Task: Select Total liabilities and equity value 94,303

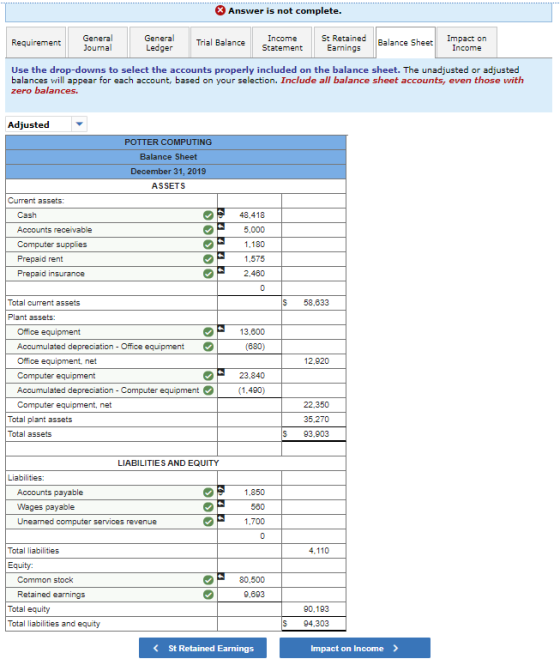Action: [x=316, y=623]
